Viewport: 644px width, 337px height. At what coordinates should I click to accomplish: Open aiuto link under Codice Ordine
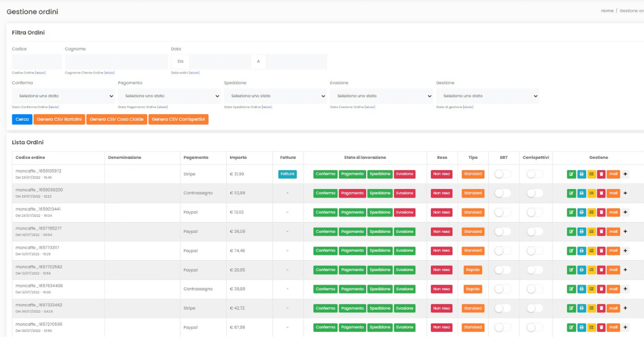tap(41, 73)
